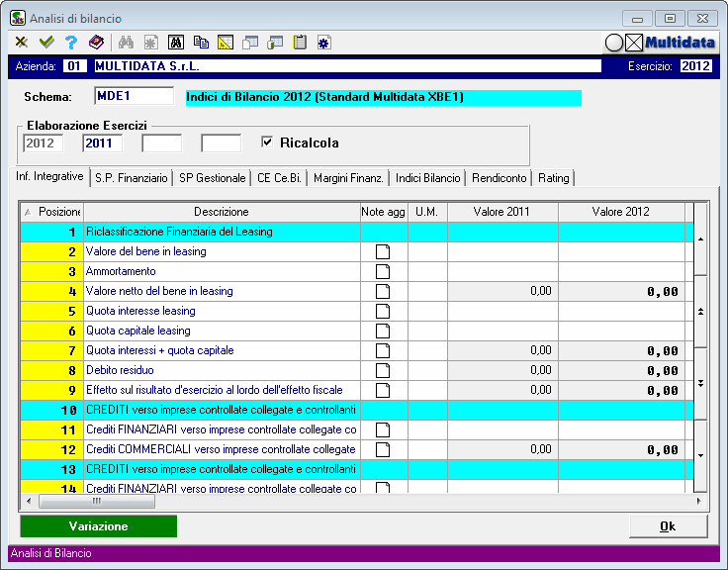Click the table with cylinder icon

[275, 43]
